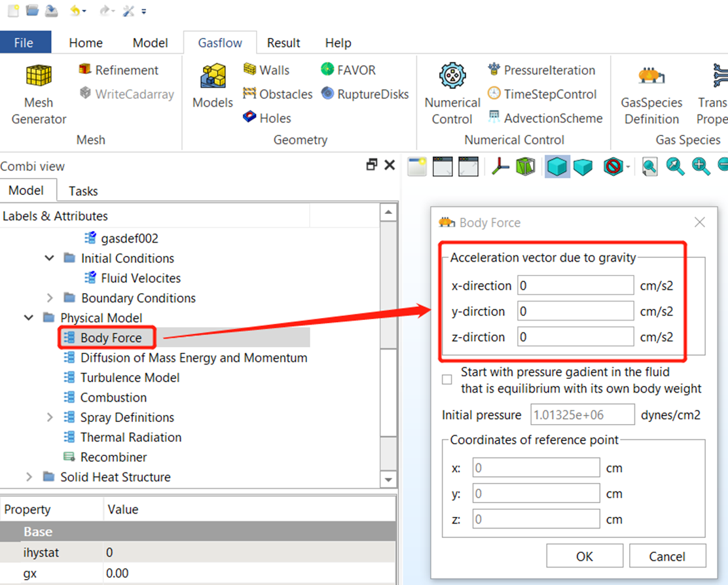Open the Numerical Control settings

tap(452, 95)
